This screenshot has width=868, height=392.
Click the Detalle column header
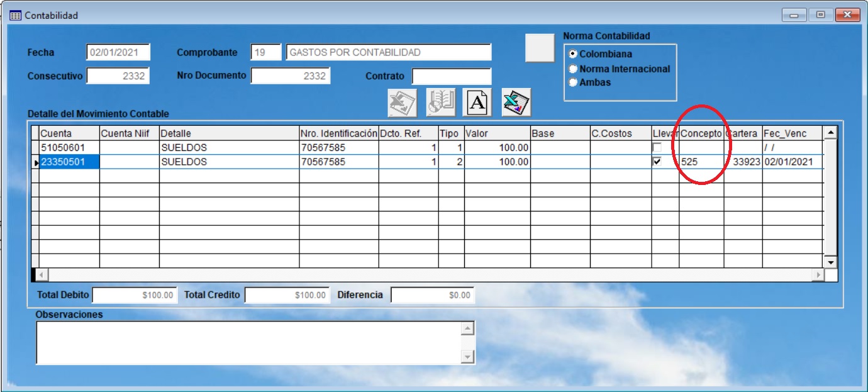point(229,133)
